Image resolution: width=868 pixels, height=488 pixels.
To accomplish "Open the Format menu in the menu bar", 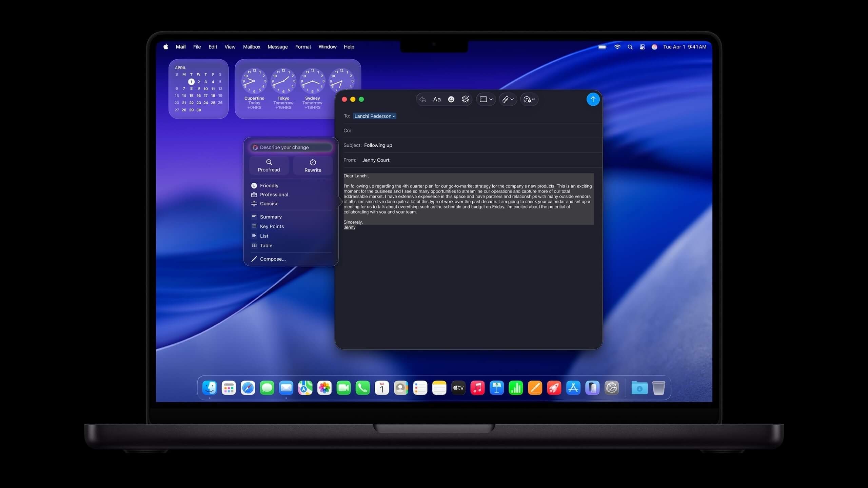I will coord(303,47).
